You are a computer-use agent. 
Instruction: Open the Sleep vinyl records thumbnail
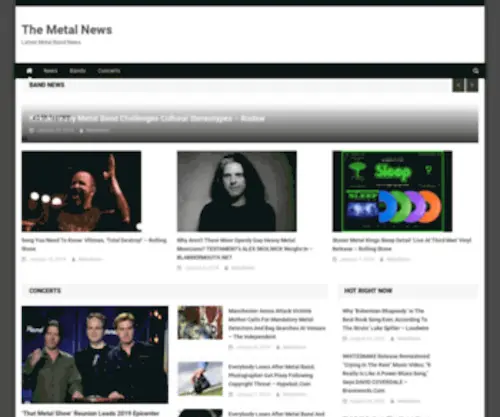point(392,191)
